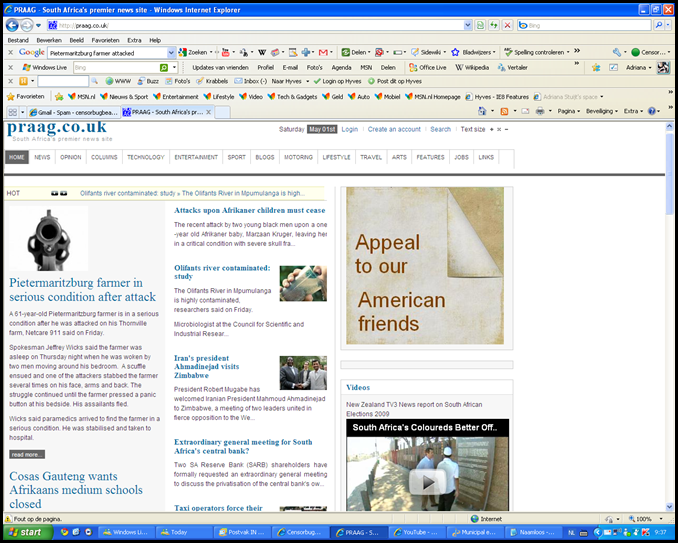Open 'Olifants river contaminated: study' headline
Image resolution: width=678 pixels, height=543 pixels.
(x=222, y=272)
